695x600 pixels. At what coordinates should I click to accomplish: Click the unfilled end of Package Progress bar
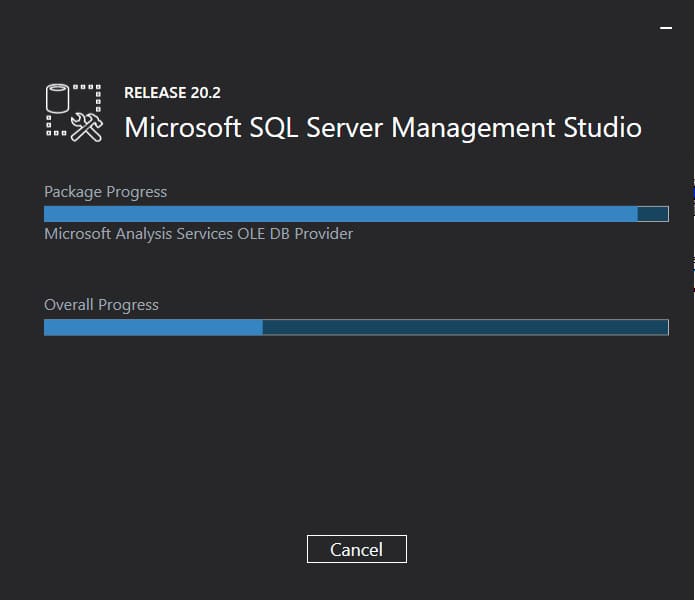(652, 214)
